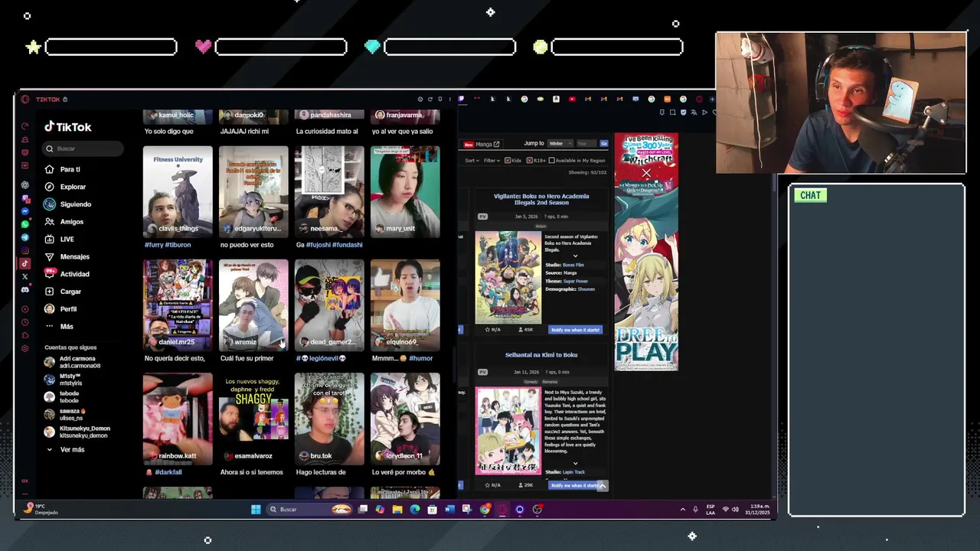Open the New Manga tab link

[482, 144]
